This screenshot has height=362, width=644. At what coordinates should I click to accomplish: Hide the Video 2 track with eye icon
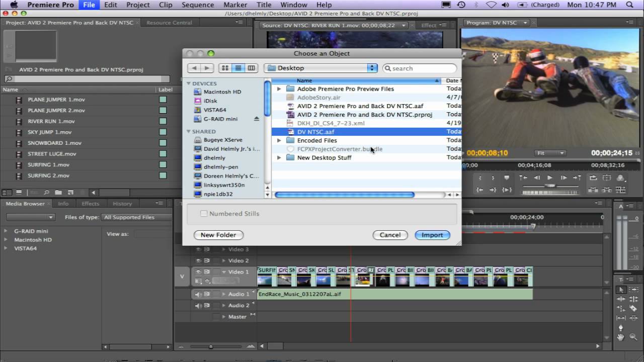click(x=198, y=260)
